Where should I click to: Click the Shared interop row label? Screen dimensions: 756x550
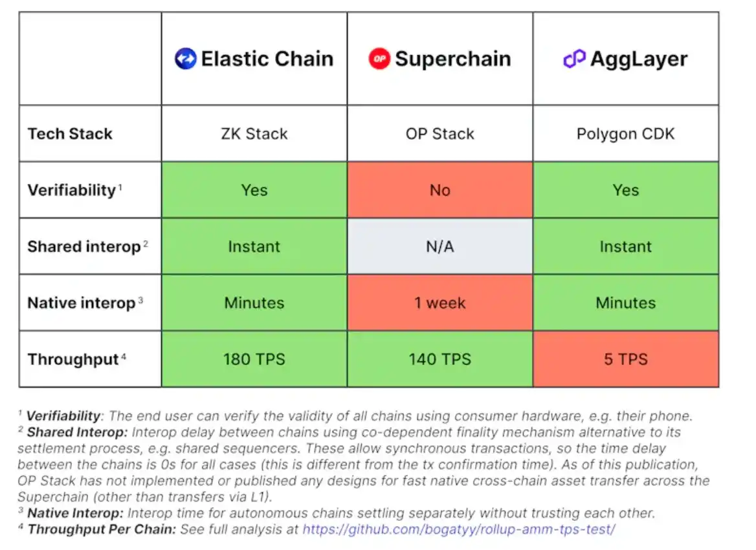[x=83, y=247]
